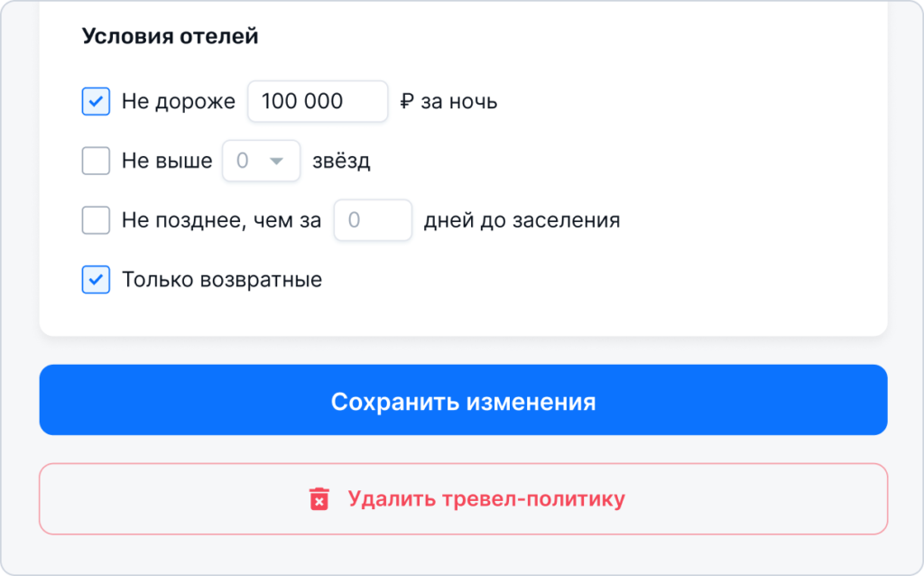Disable the "Только возвратные" checkbox
Image resolution: width=924 pixels, height=576 pixels.
click(x=96, y=280)
